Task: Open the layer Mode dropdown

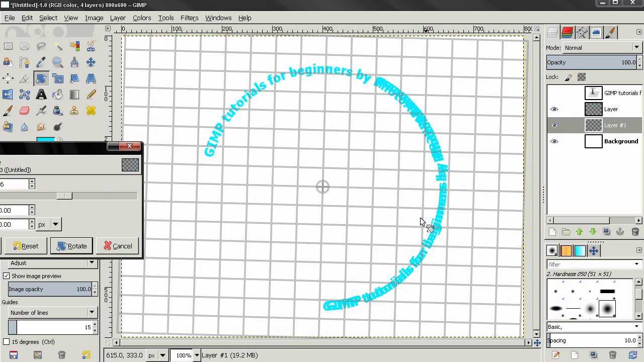Action: 601,48
